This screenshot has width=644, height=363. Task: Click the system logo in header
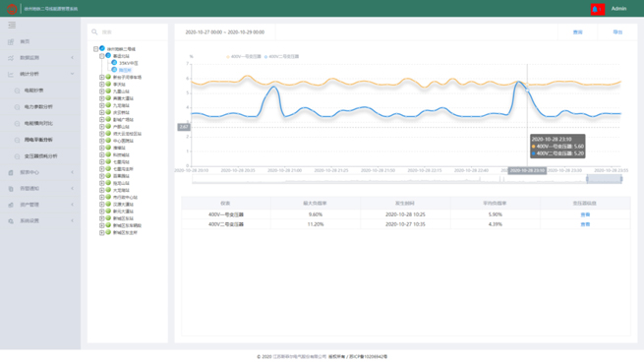(x=12, y=8)
